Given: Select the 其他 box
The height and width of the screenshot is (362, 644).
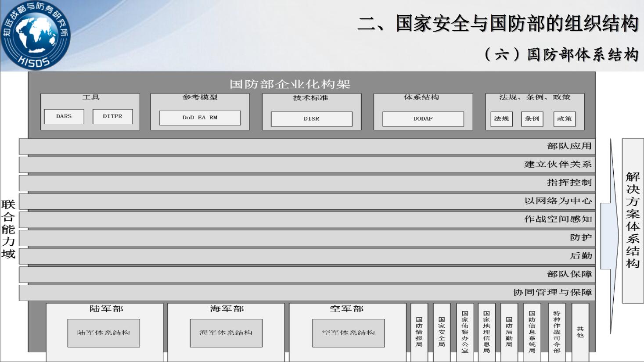Looking at the screenshot, I should click(x=580, y=332).
